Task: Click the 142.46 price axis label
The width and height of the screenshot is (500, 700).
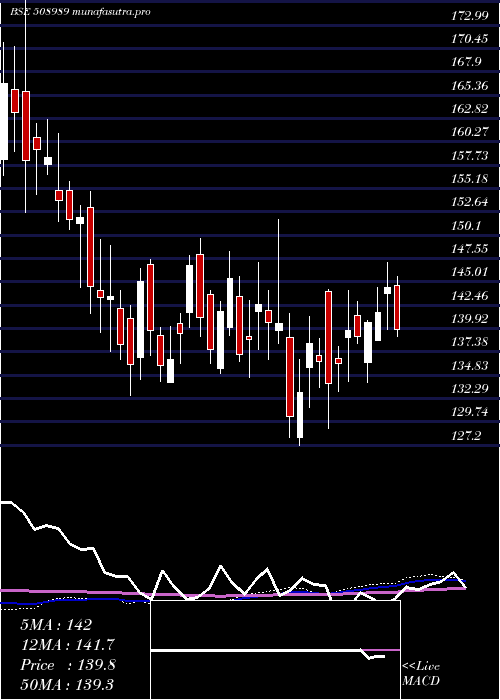Action: pyautogui.click(x=470, y=295)
